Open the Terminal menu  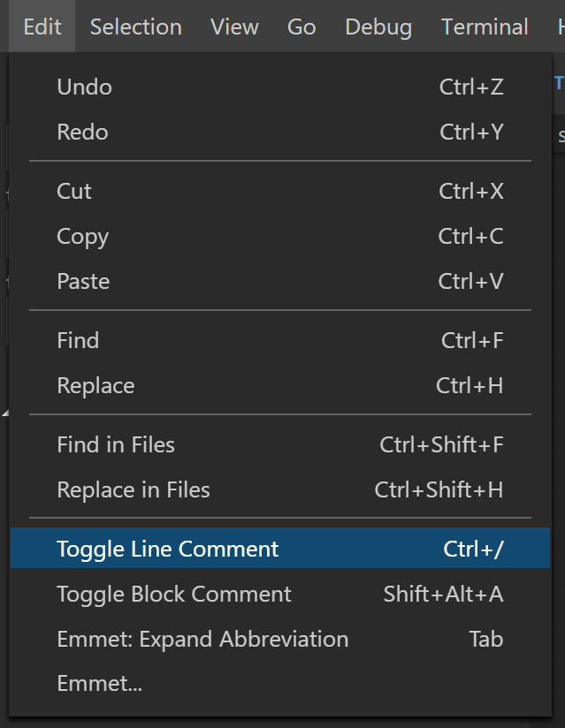click(485, 27)
